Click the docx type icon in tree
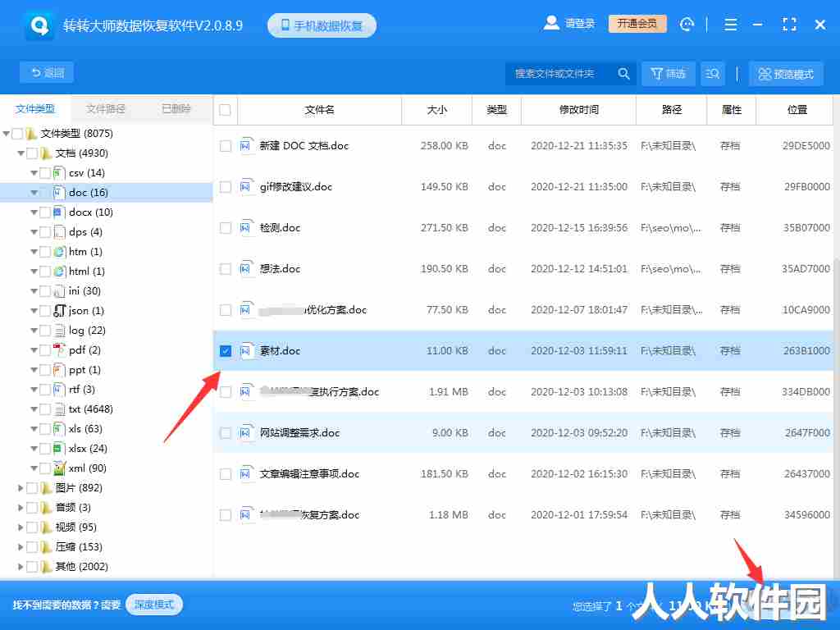Viewport: 840px width, 630px height. point(59,212)
